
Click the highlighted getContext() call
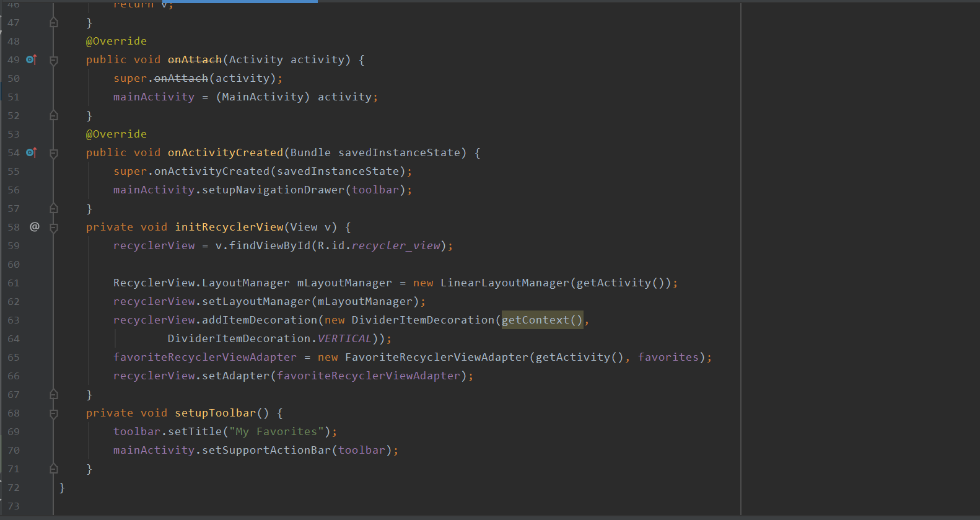click(542, 320)
